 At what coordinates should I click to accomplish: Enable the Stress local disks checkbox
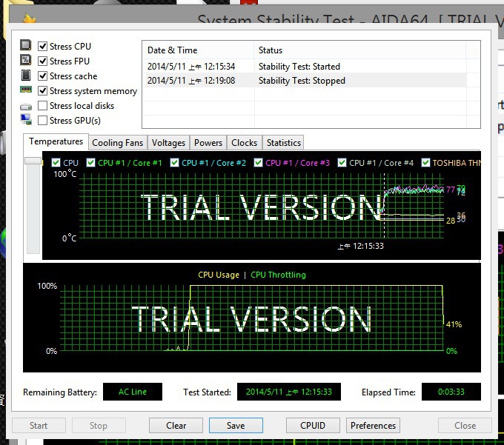click(43, 106)
